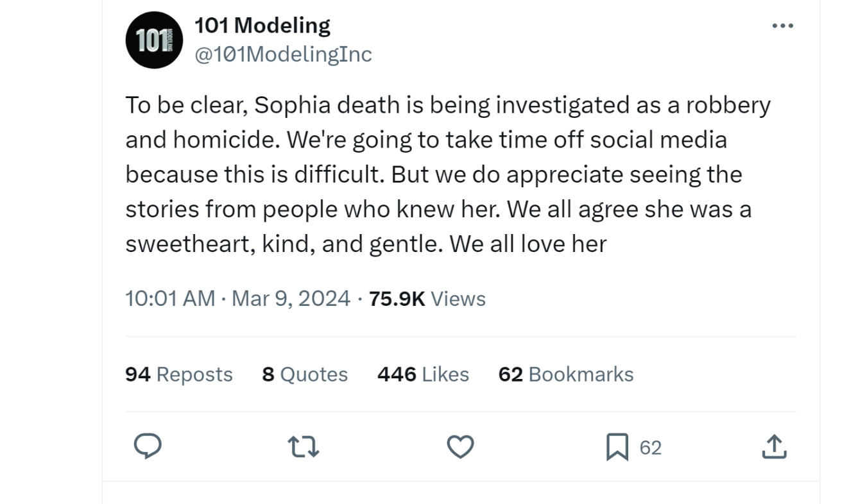Open the @101ModelingInc handle link

pyautogui.click(x=282, y=55)
